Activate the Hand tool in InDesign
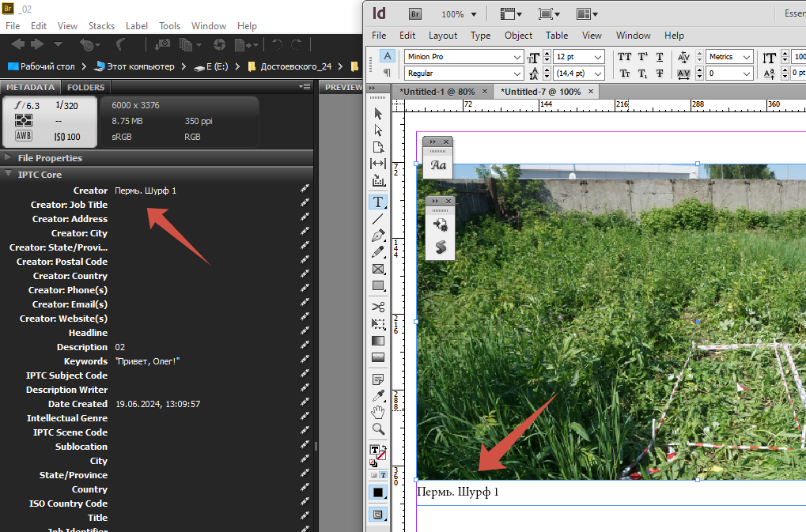 pos(378,413)
